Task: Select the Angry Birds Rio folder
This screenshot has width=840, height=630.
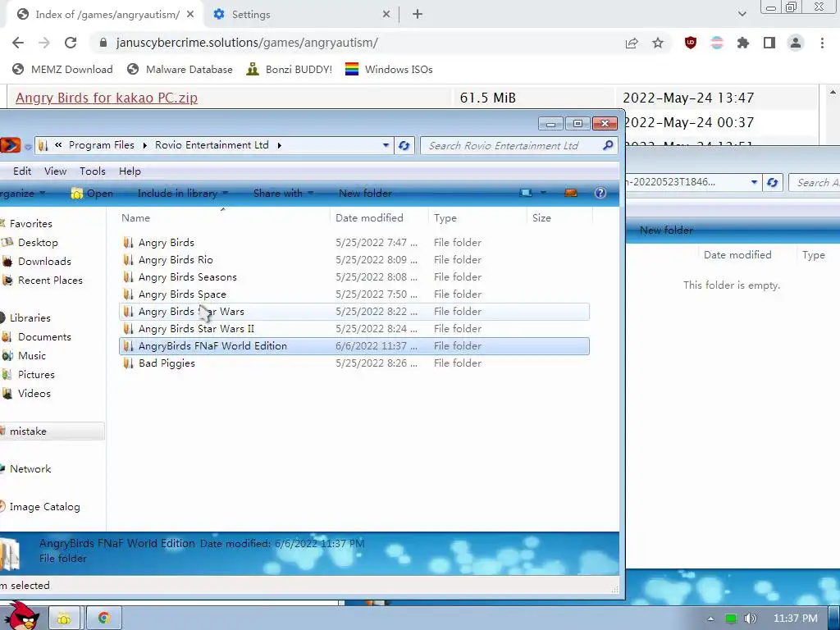Action: [x=354, y=260]
